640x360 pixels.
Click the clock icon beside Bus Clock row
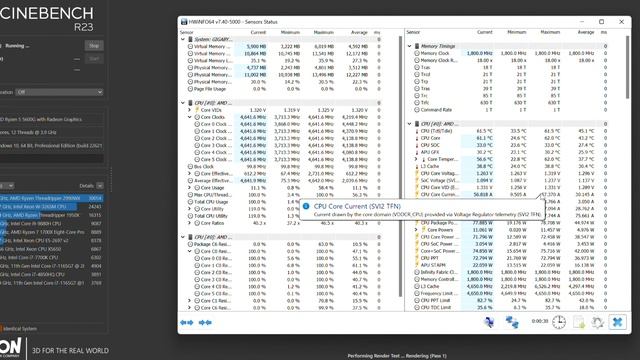pyautogui.click(x=190, y=167)
